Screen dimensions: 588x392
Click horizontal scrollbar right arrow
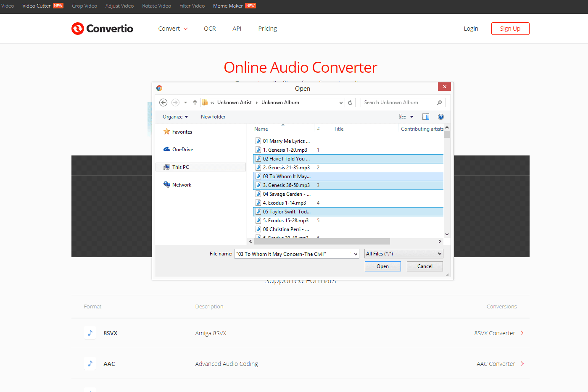click(x=440, y=241)
